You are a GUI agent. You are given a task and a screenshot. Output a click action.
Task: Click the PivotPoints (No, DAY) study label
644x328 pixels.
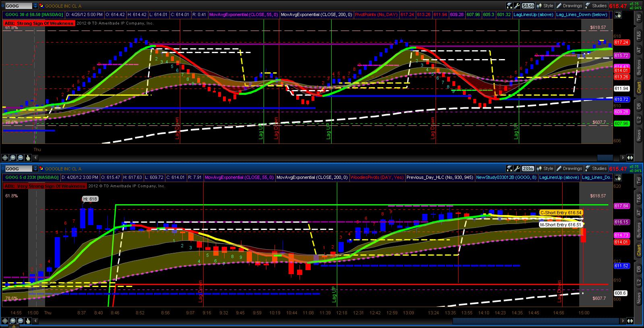[376, 15]
